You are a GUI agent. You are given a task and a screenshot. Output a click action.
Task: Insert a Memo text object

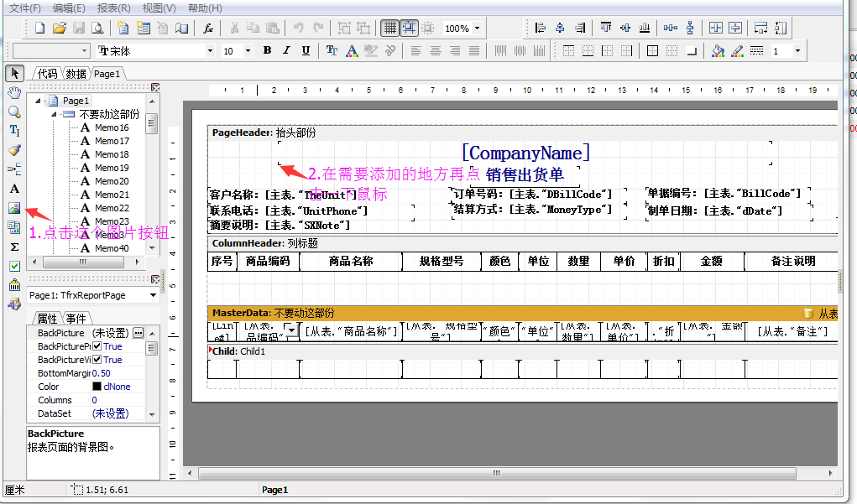click(x=14, y=189)
